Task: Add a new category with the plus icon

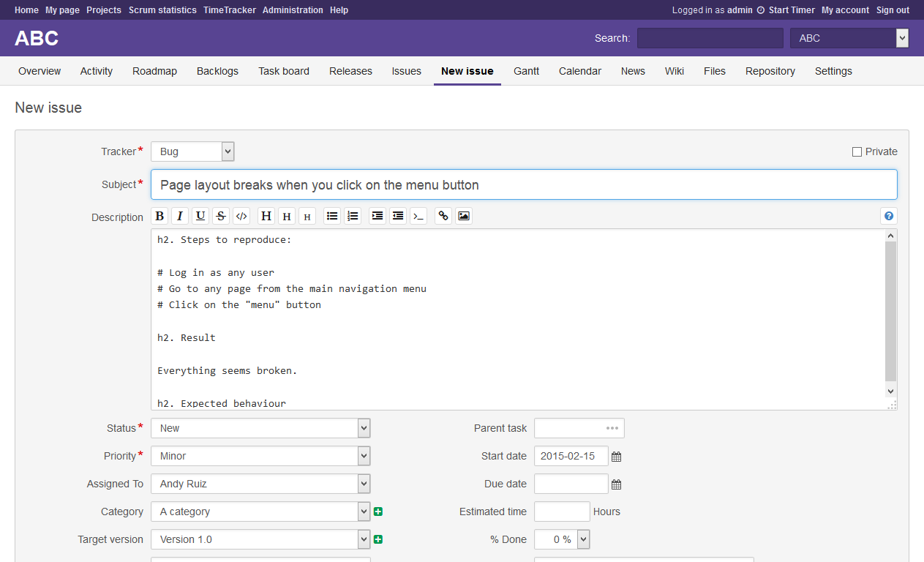Action: (x=378, y=512)
